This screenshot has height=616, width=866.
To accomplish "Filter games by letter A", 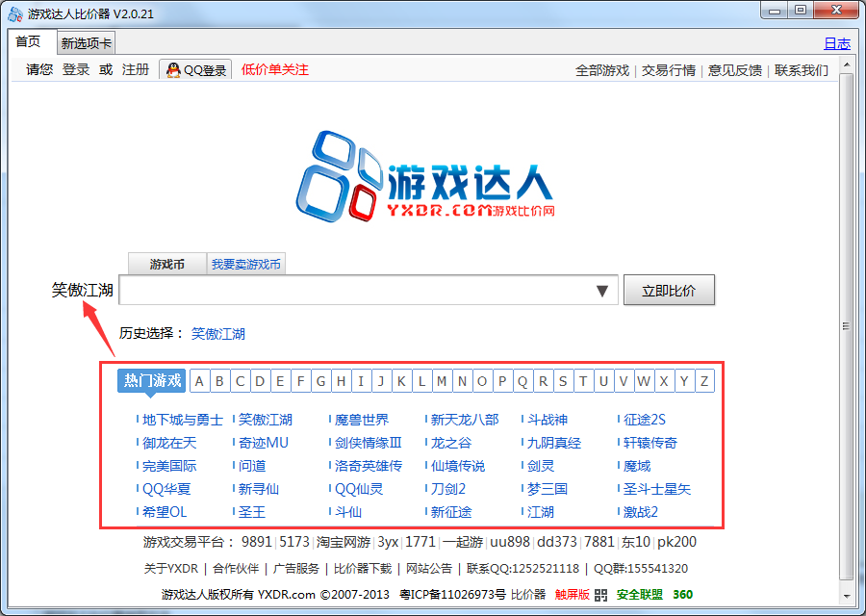I will pyautogui.click(x=199, y=381).
